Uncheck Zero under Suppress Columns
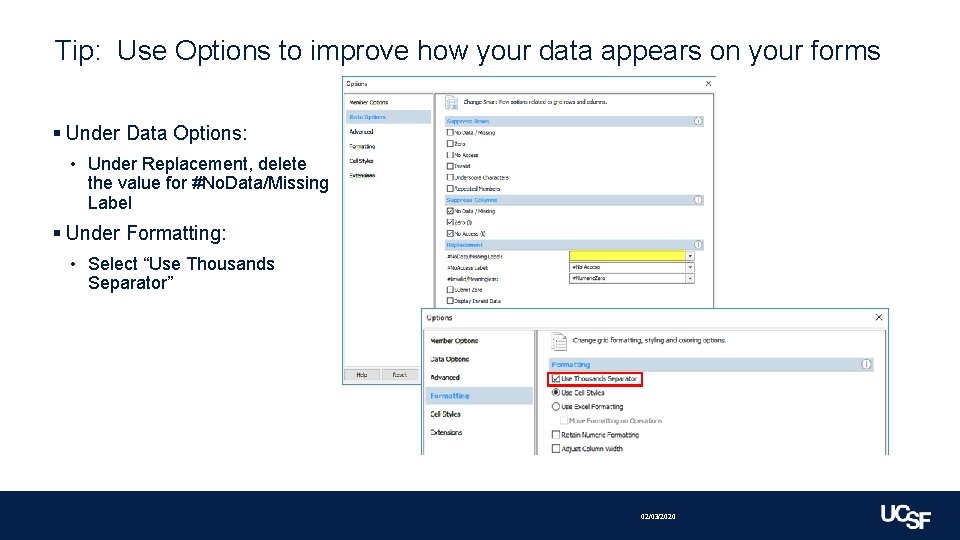960x540 pixels. pos(450,222)
